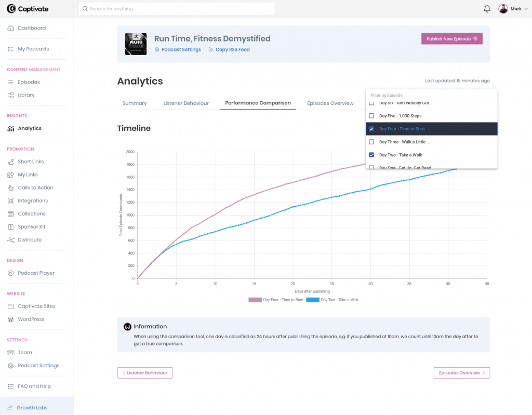The height and width of the screenshot is (415, 532).
Task: Open the Distribute network icon
Action: coord(11,239)
